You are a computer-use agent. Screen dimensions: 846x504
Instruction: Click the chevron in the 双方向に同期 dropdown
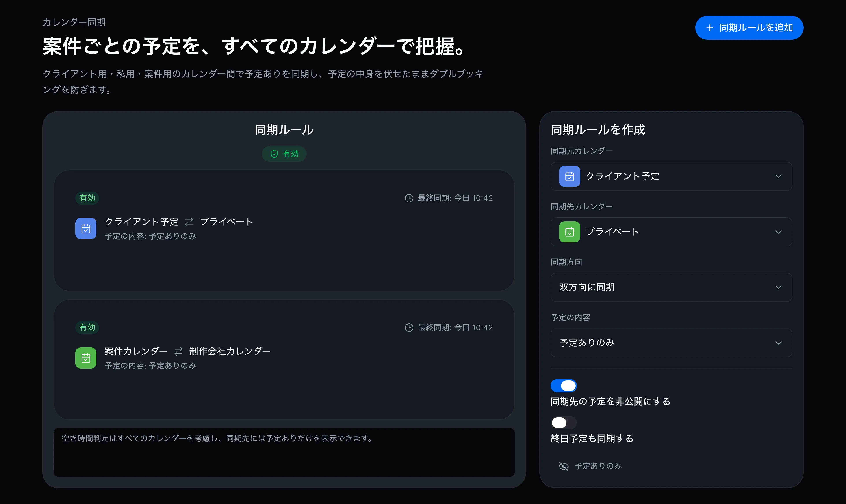(778, 287)
